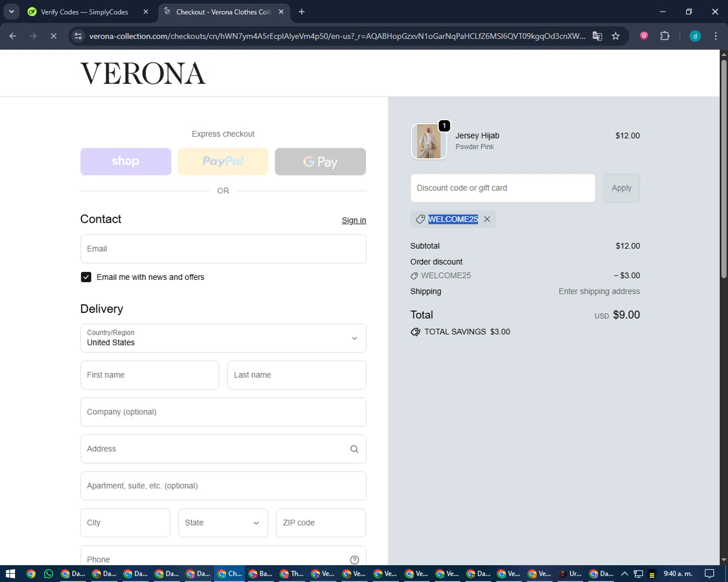This screenshot has width=728, height=582.
Task: Choose Google Pay express checkout
Action: [x=320, y=162]
